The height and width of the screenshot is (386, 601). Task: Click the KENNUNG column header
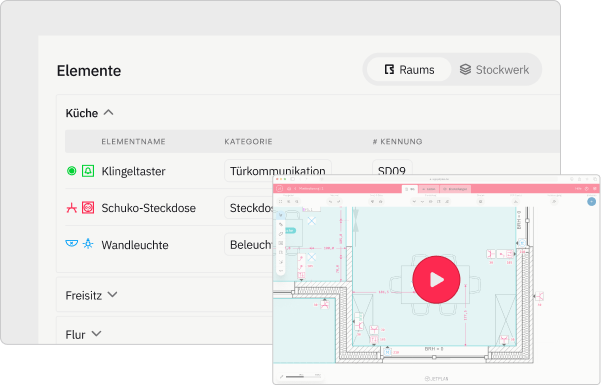coord(397,142)
